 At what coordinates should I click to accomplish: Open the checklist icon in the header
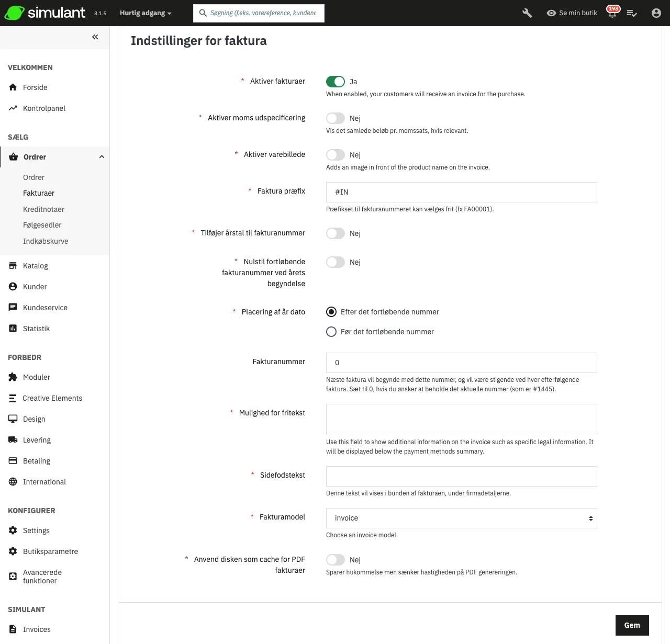tap(632, 13)
